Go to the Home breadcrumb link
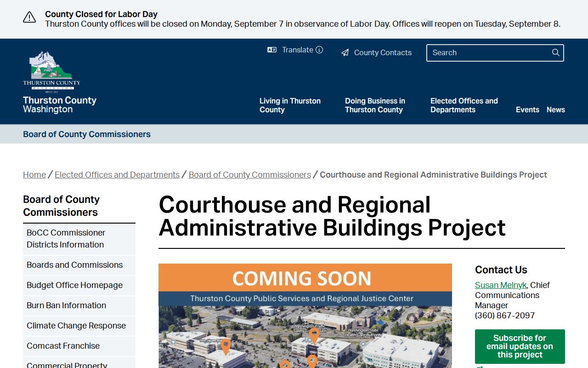This screenshot has height=368, width=588. click(x=34, y=175)
